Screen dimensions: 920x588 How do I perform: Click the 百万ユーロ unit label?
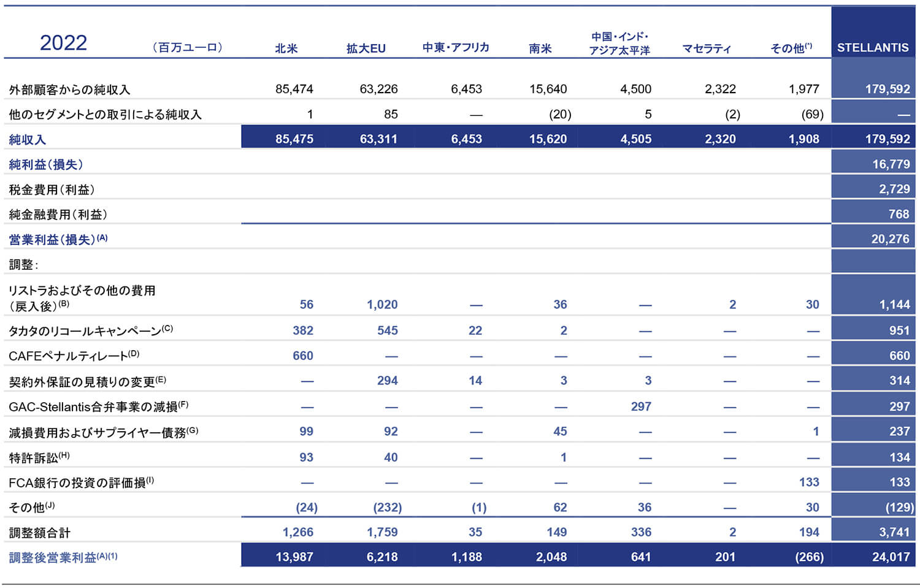point(188,47)
